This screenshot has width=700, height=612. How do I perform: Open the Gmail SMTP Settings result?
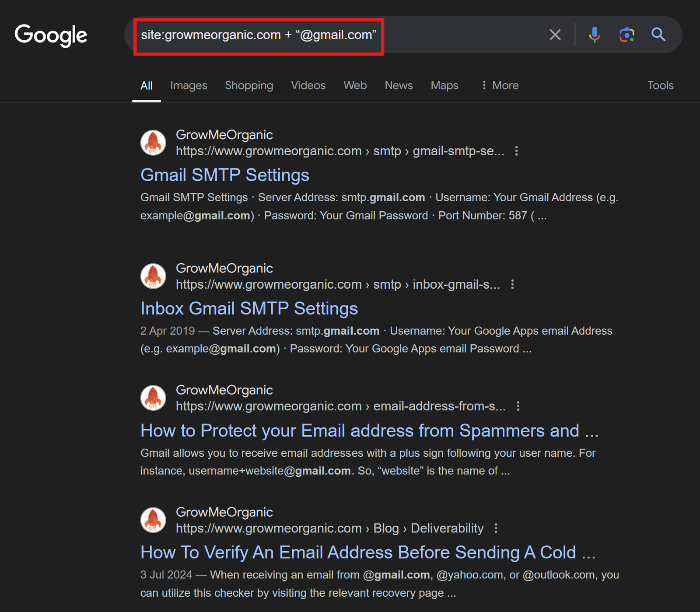pos(225,175)
